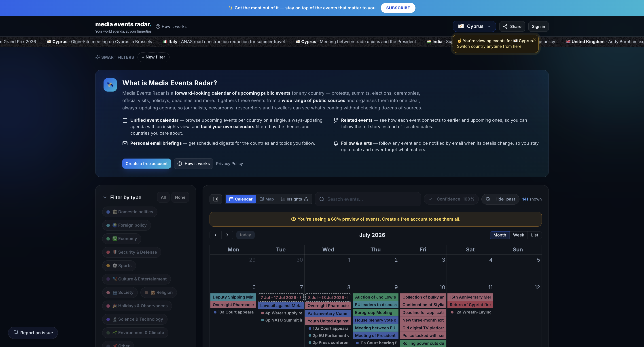The height and width of the screenshot is (347, 644).
Task: Open Youth United Against event
Action: (328, 321)
